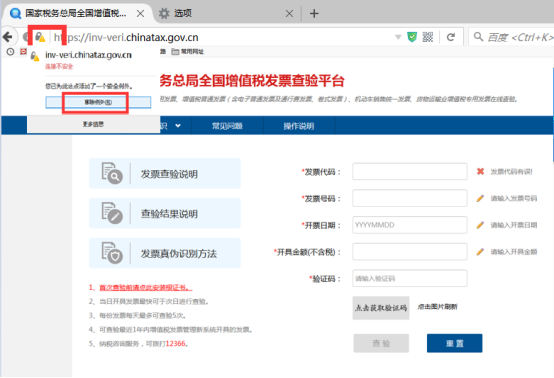Image resolution: width=554 pixels, height=378 pixels.
Task: Open the QR code icon in address bar
Action: click(428, 37)
